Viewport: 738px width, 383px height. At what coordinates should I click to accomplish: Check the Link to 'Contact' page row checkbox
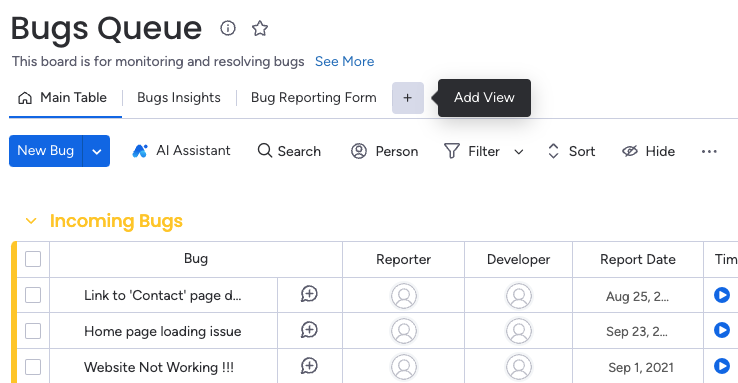[33, 295]
